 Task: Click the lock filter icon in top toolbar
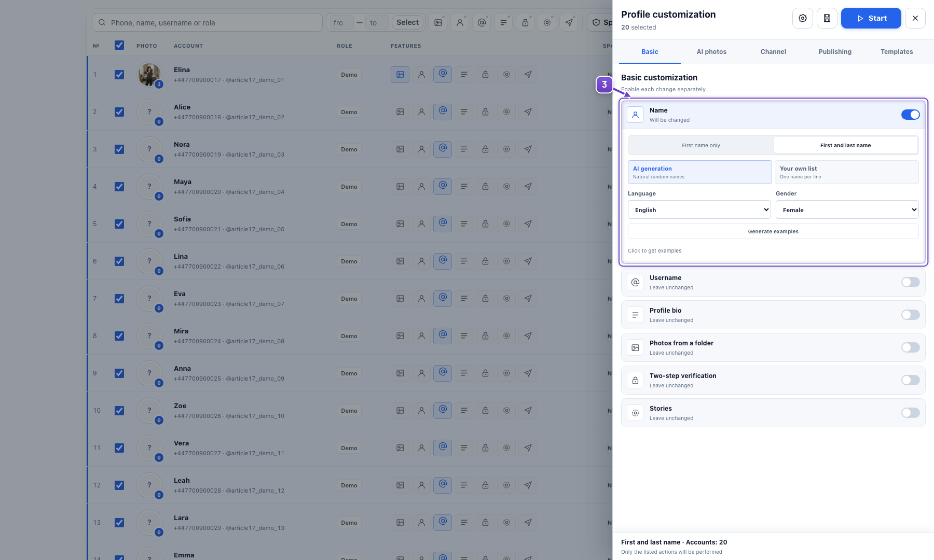point(526,22)
